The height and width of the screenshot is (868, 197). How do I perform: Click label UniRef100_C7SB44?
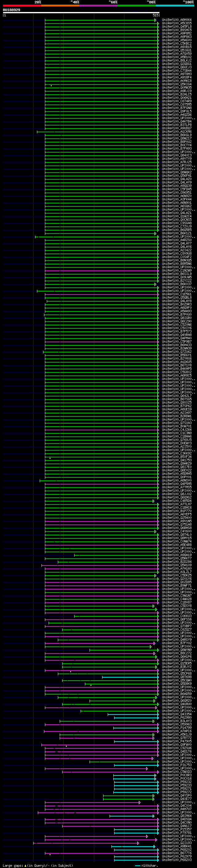point(177,71)
